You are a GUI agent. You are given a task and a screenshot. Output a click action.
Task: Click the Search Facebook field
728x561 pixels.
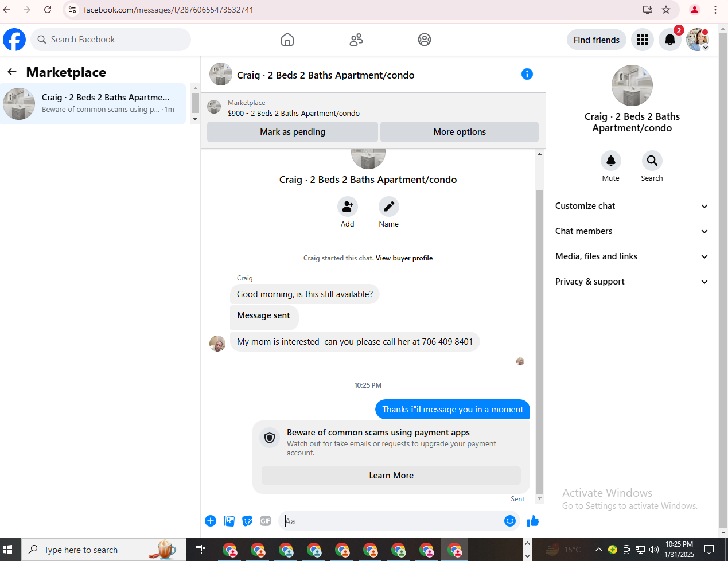[x=111, y=40]
